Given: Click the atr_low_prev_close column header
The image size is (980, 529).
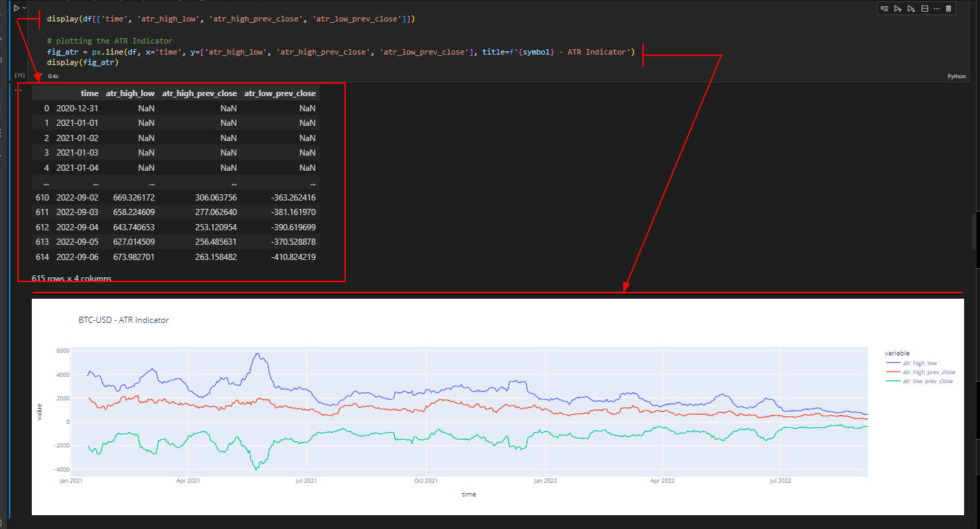Looking at the screenshot, I should [279, 93].
